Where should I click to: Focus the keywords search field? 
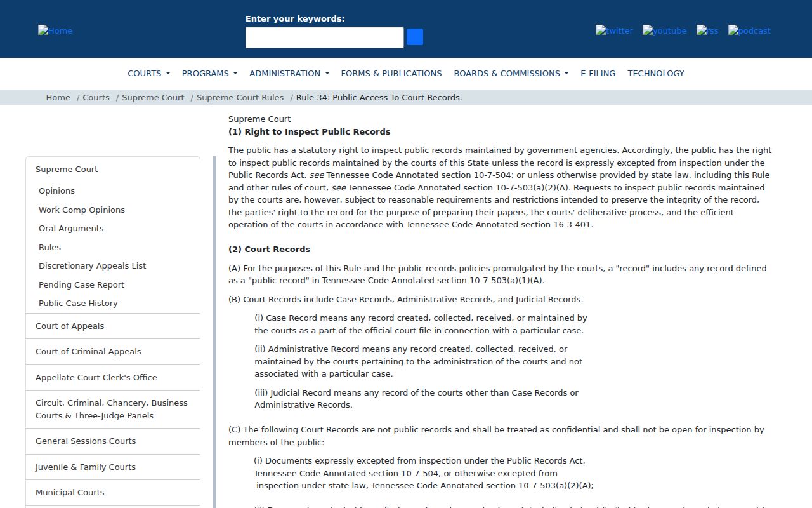coord(325,37)
